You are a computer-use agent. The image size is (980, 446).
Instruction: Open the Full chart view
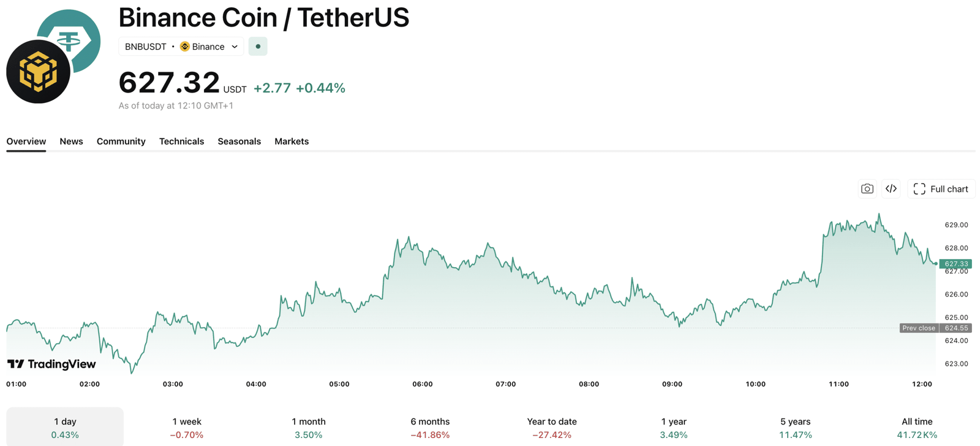941,189
